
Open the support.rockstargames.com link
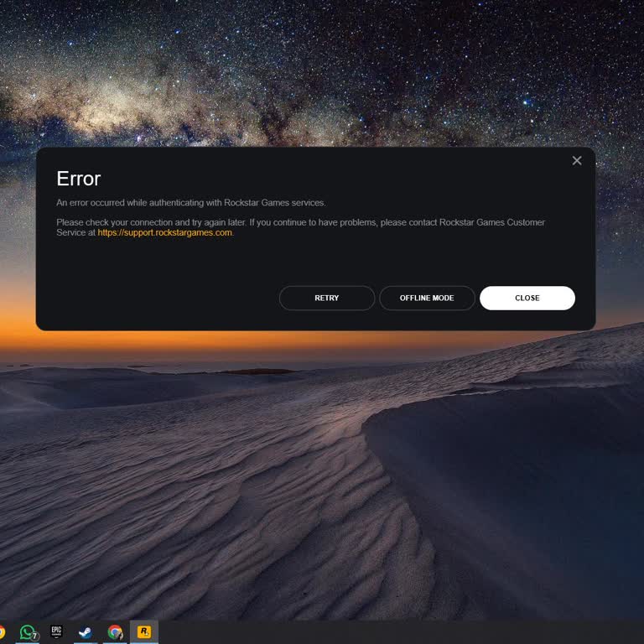point(164,233)
